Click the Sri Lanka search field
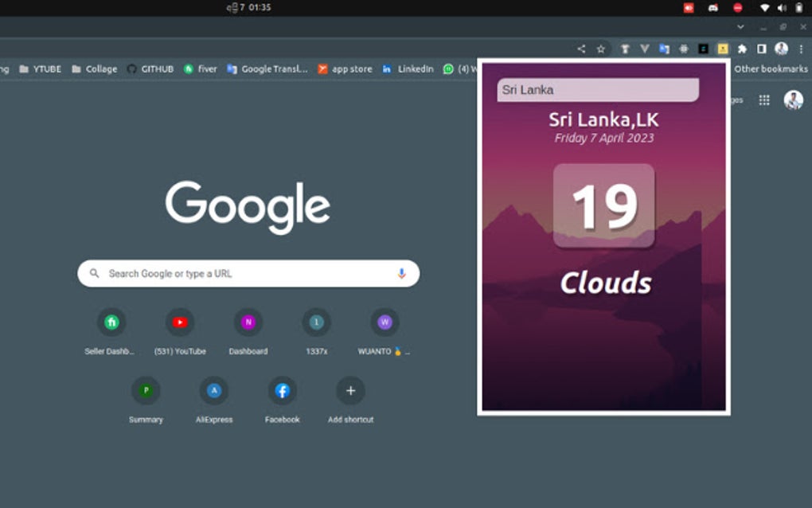 (597, 89)
